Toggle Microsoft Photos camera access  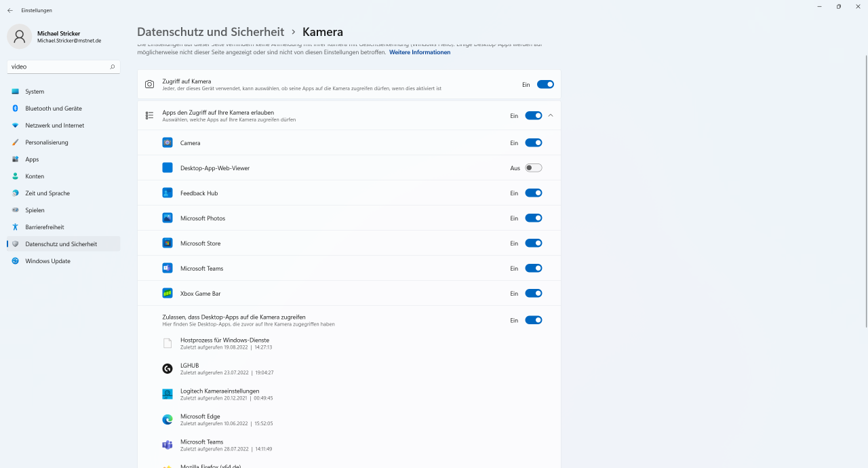pyautogui.click(x=534, y=218)
